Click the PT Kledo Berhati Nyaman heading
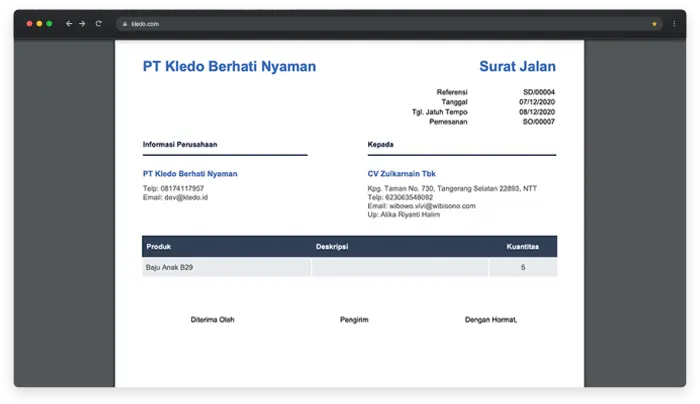 (x=229, y=67)
